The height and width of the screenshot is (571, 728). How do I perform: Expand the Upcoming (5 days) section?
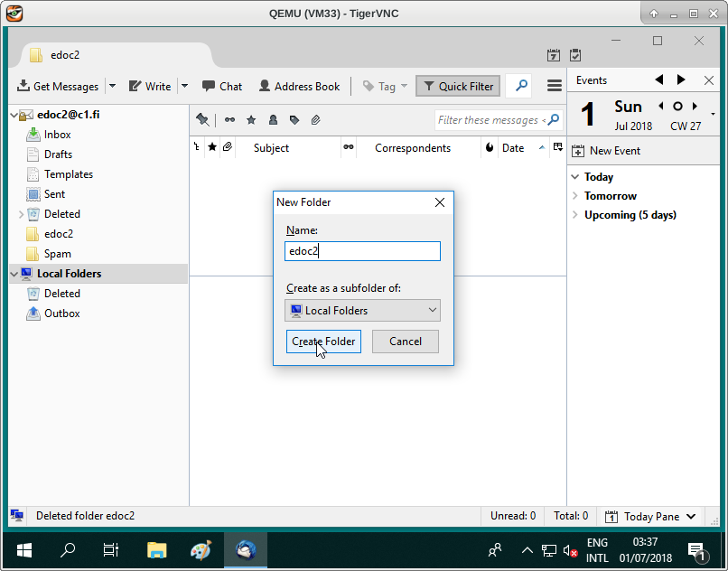tap(575, 215)
